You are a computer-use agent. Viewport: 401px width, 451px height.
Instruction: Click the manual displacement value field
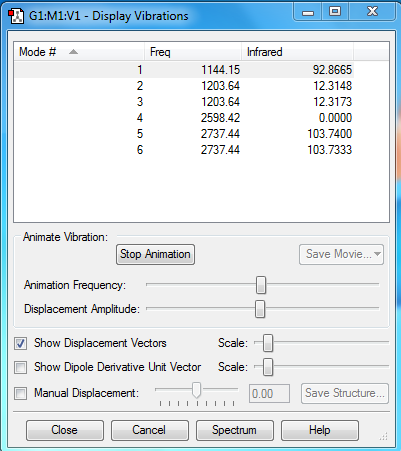pyautogui.click(x=269, y=394)
